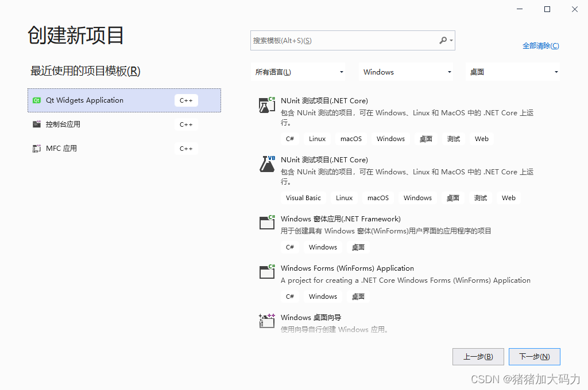588x390 pixels.
Task: Click 桌面 tag under Windows Forms (WinForms) Application
Action: coord(358,297)
